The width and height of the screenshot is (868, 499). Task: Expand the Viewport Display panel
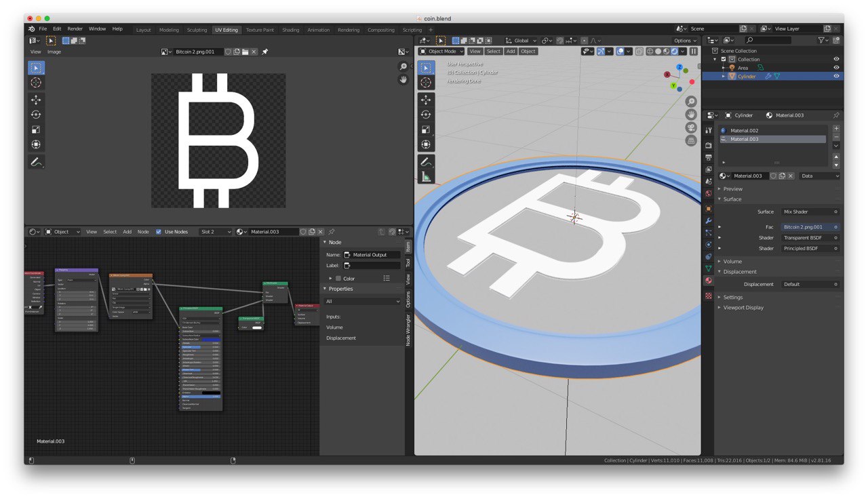[x=743, y=308]
